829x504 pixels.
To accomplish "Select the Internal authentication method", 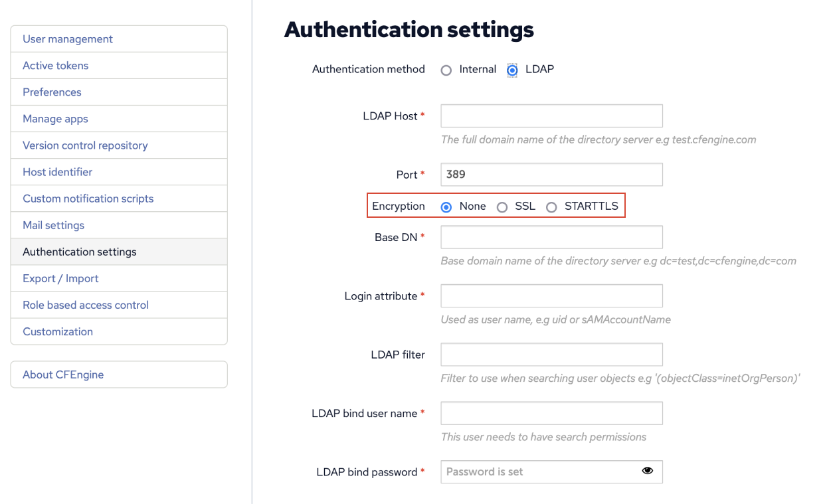I will coord(446,69).
